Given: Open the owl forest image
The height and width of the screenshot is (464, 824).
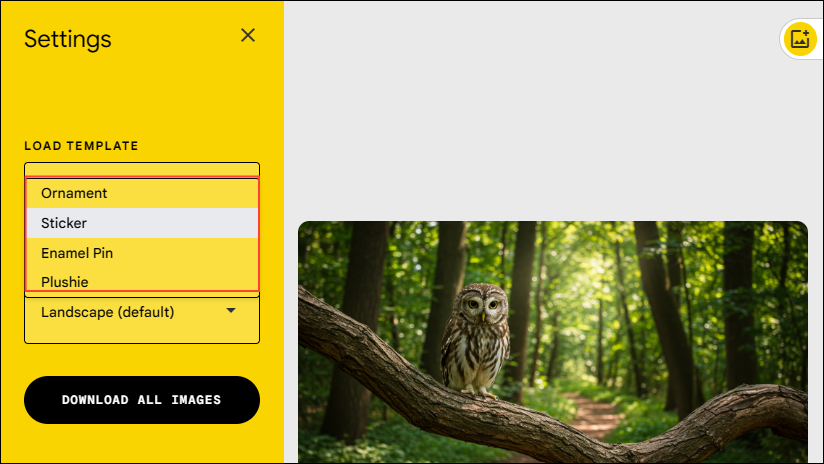Looking at the screenshot, I should coord(553,342).
